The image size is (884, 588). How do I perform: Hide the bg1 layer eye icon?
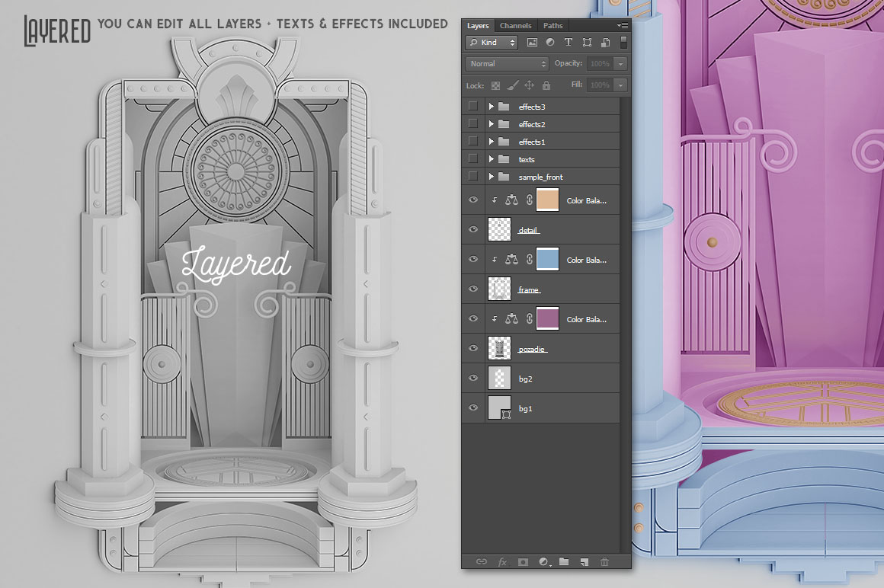(x=473, y=408)
